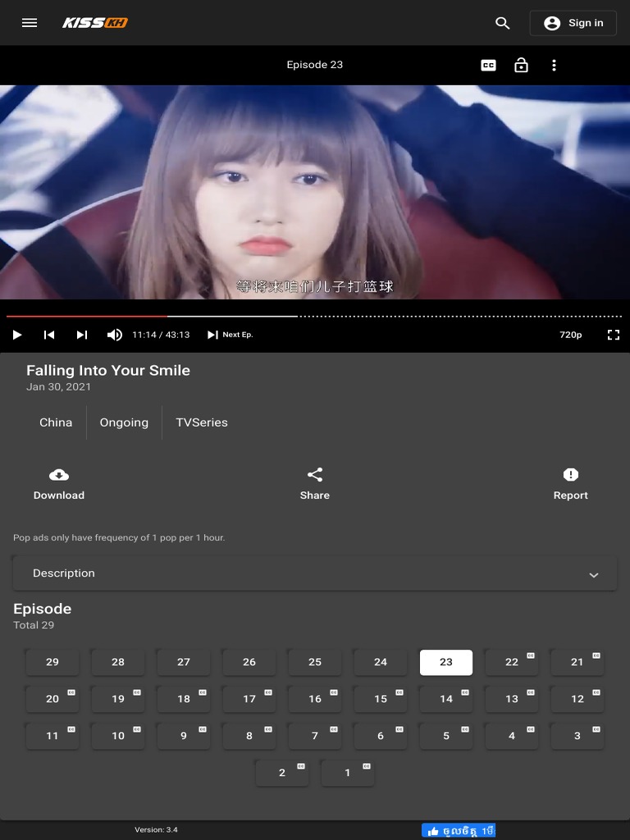This screenshot has height=840, width=630.
Task: Play the video
Action: point(17,335)
